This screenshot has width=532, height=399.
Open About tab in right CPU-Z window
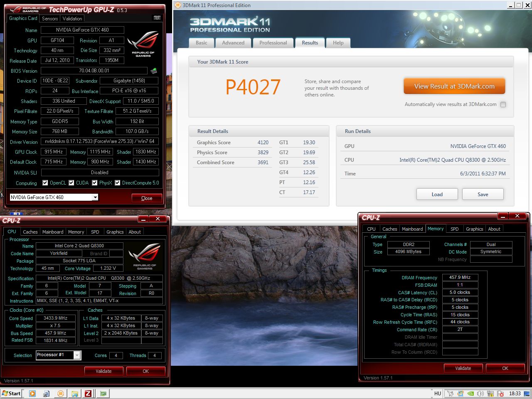[x=494, y=229]
